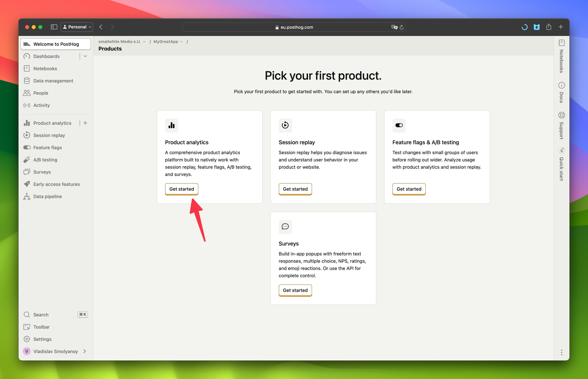Image resolution: width=588 pixels, height=379 pixels.
Task: Click the new insight plus icon beside Product analytics
Action: point(85,123)
